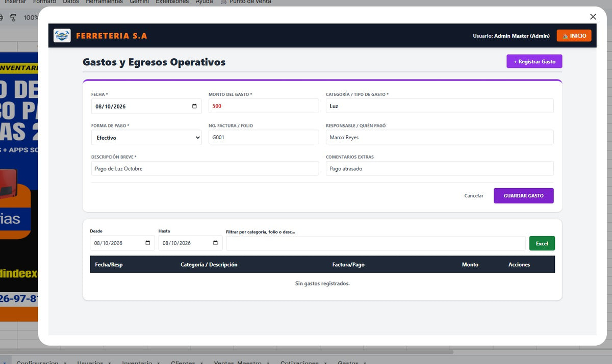The height and width of the screenshot is (364, 612).
Task: Save the expense with Guardar Gasto
Action: (524, 196)
